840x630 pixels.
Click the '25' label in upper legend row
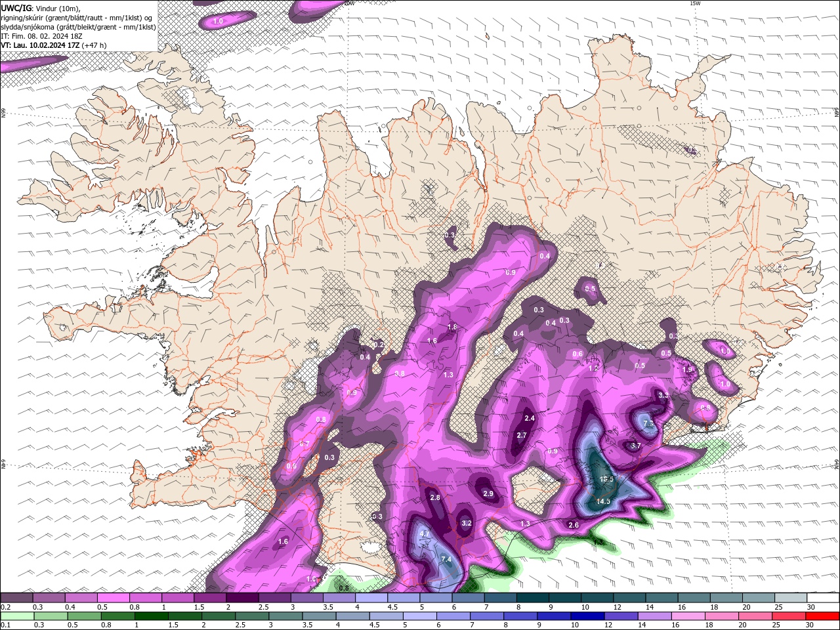[x=778, y=607]
